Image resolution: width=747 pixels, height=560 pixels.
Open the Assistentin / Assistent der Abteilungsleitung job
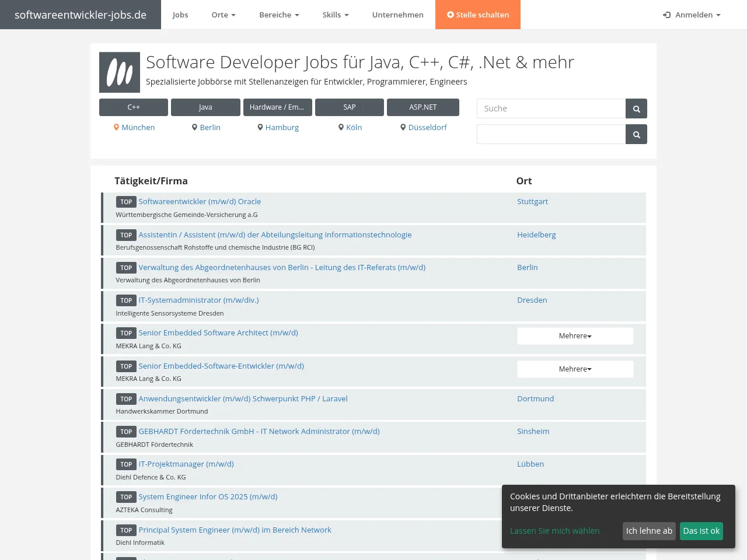pyautogui.click(x=275, y=235)
